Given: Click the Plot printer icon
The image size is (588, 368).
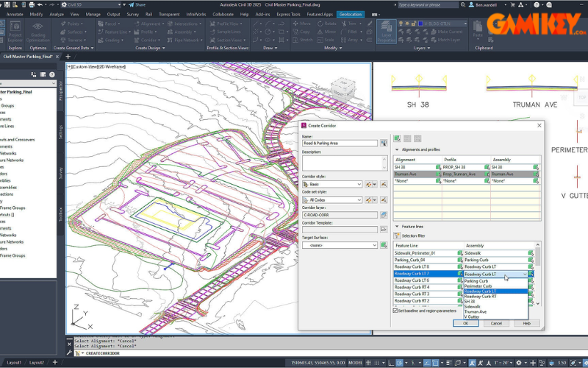Looking at the screenshot, I should pos(32,5).
